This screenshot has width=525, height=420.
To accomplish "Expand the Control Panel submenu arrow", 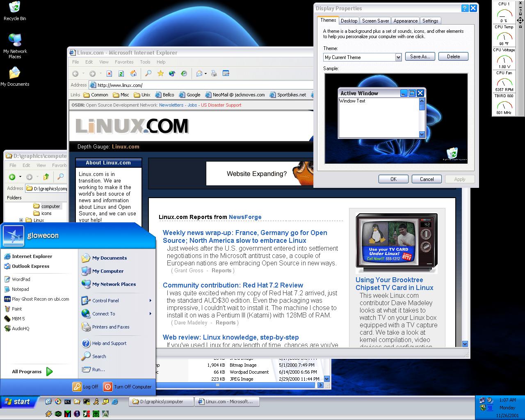I will click(150, 301).
